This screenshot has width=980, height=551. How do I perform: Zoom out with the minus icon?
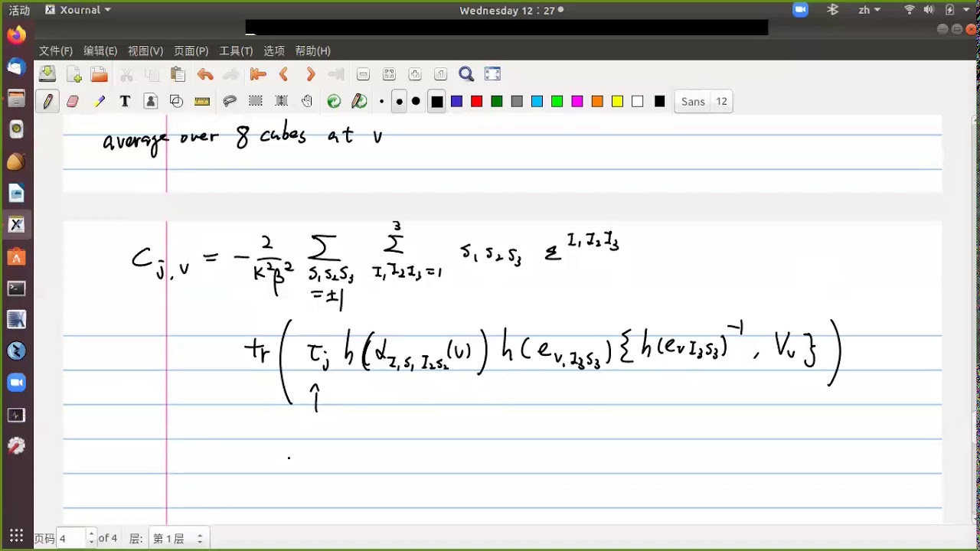(x=364, y=74)
